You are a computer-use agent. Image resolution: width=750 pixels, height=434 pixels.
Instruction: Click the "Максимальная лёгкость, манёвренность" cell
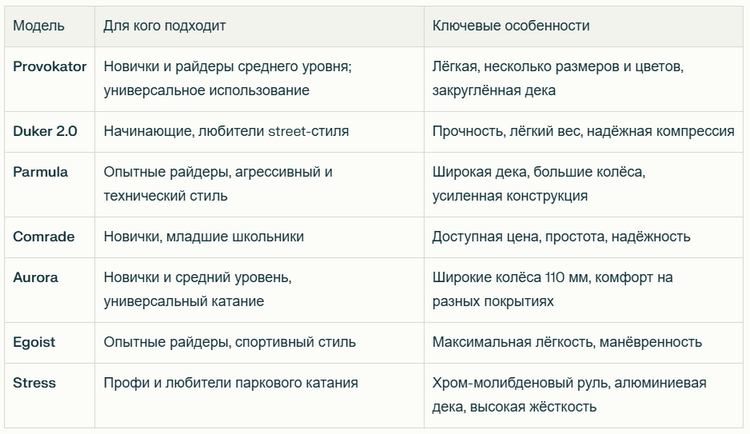pyautogui.click(x=567, y=342)
